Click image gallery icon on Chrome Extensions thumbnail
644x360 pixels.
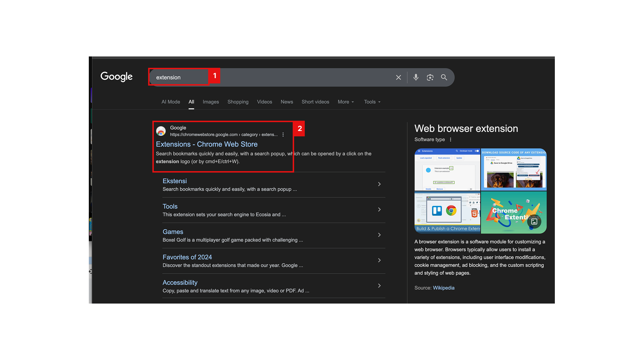pos(534,222)
